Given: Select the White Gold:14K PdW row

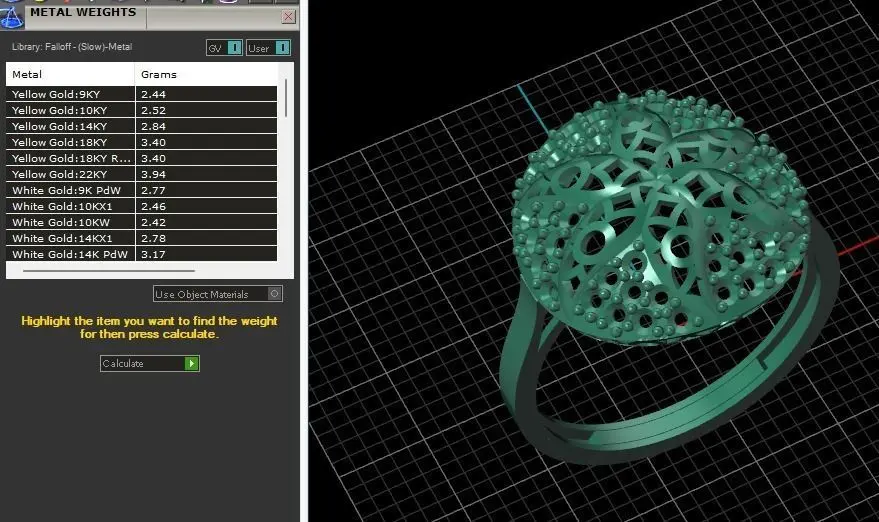Looking at the screenshot, I should point(141,254).
